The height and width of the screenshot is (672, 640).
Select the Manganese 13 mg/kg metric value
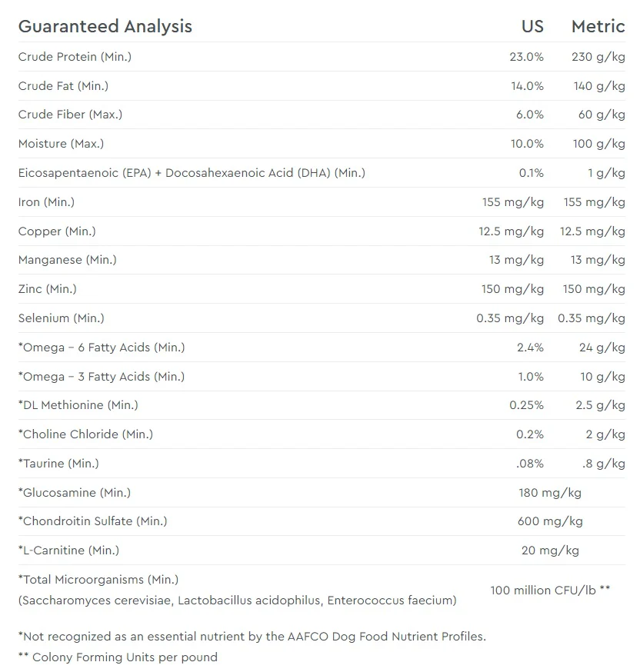click(x=598, y=260)
